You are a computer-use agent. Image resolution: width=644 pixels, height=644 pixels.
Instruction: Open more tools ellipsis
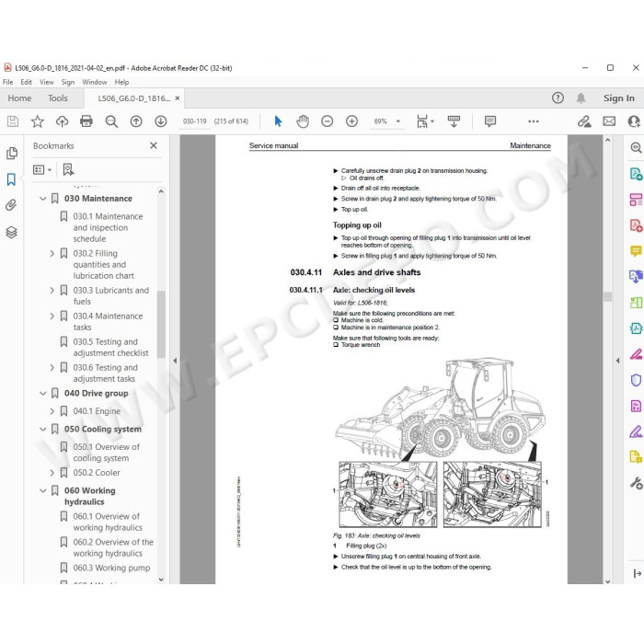(533, 121)
